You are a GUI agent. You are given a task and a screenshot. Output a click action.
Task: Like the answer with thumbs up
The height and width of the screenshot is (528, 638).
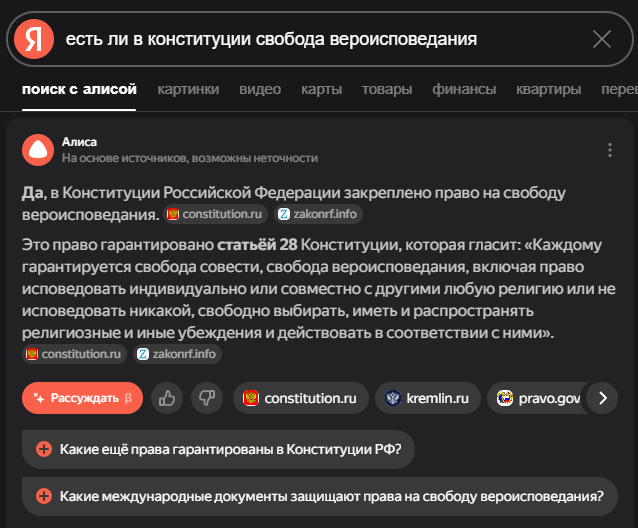coord(167,398)
